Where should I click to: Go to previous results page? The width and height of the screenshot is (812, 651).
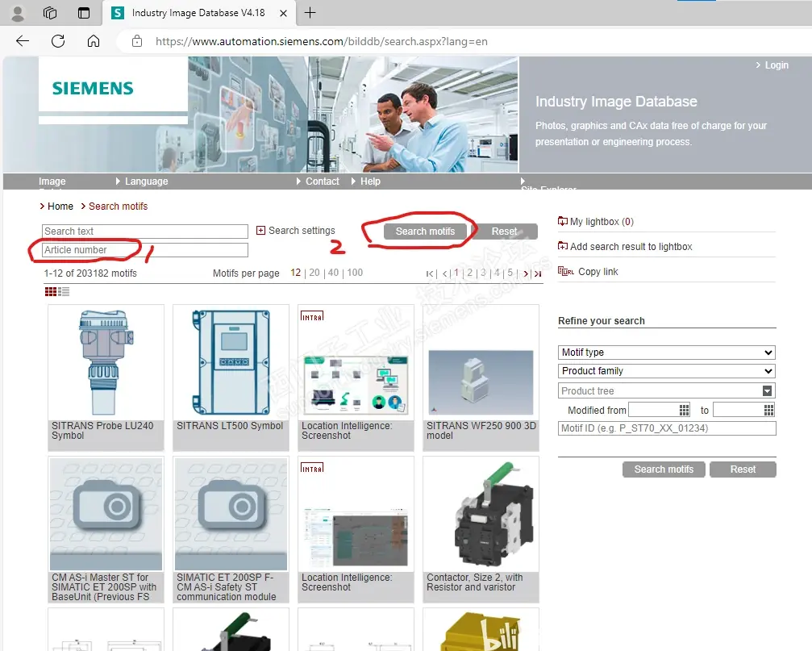point(445,273)
